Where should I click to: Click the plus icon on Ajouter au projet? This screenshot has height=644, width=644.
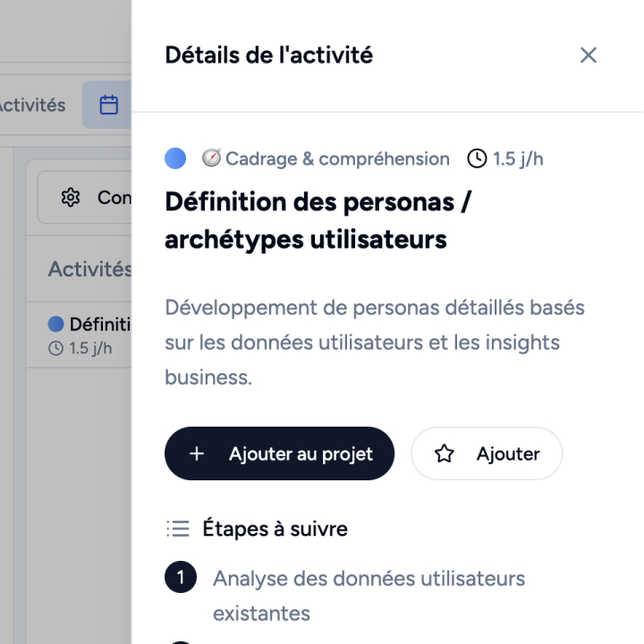click(x=197, y=453)
